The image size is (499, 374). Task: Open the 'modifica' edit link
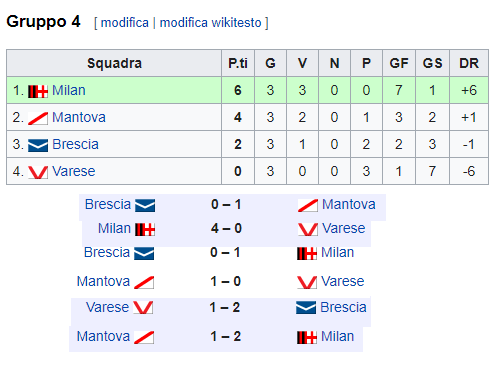[x=125, y=23]
